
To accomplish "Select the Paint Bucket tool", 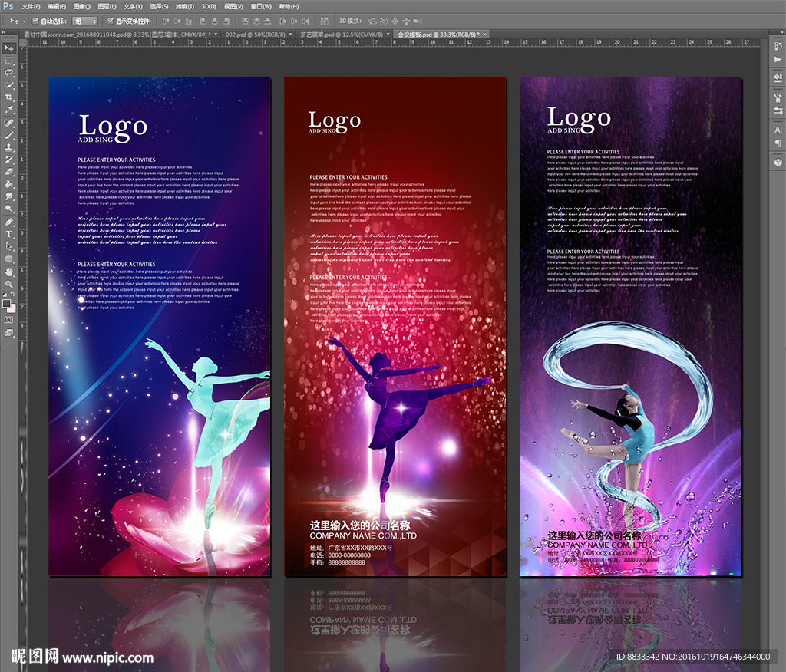I will (x=9, y=184).
